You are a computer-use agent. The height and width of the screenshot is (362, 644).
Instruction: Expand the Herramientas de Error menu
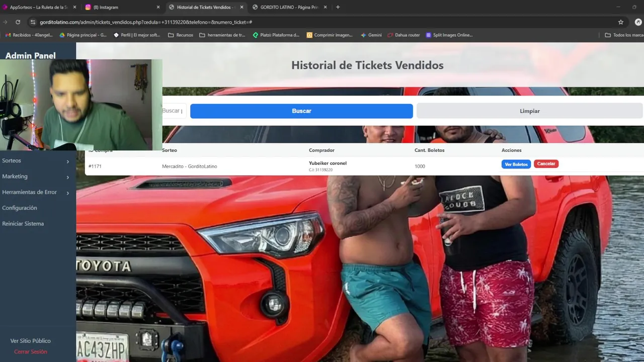click(x=36, y=192)
